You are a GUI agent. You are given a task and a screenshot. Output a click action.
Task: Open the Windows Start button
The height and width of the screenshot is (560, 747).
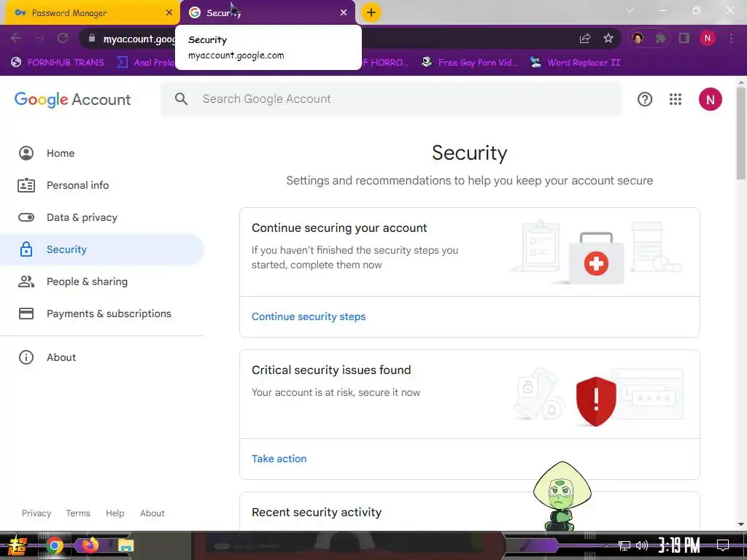(x=18, y=545)
